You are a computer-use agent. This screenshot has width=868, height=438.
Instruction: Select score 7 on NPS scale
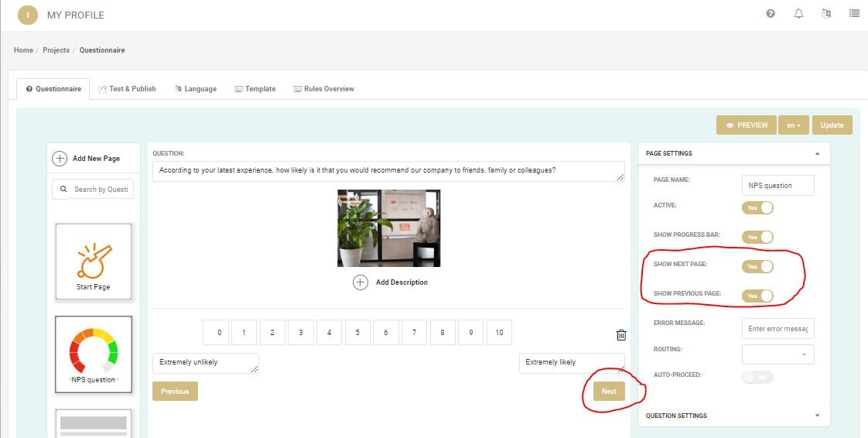tap(414, 332)
